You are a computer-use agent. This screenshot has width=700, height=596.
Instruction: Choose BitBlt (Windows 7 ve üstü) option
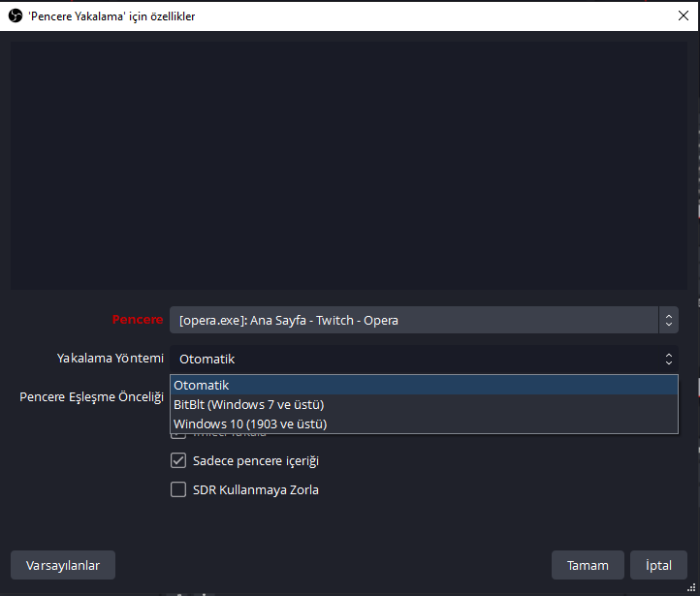(x=424, y=405)
